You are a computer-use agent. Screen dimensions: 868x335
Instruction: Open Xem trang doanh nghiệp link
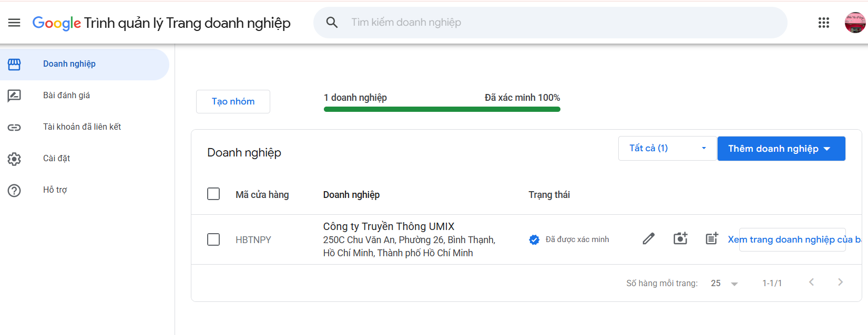pos(794,239)
